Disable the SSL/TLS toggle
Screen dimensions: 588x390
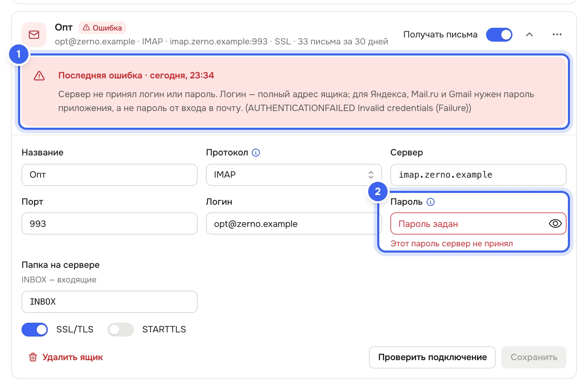coord(35,330)
